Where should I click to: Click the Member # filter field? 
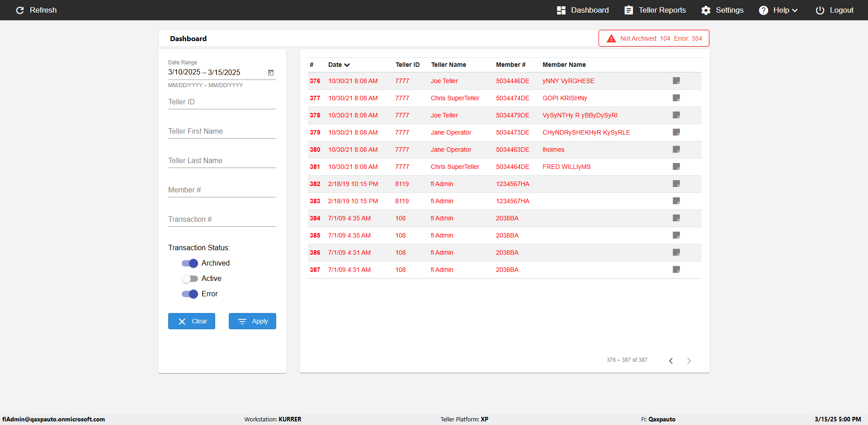[x=222, y=190]
